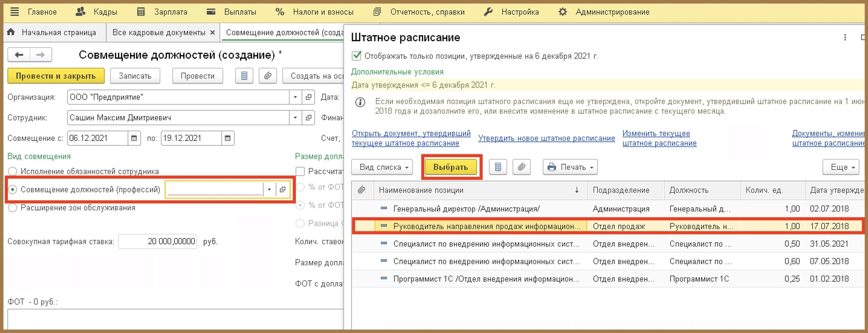Open calendar picker for start date 06.12.2021
The image size is (868, 333).
(134, 138)
